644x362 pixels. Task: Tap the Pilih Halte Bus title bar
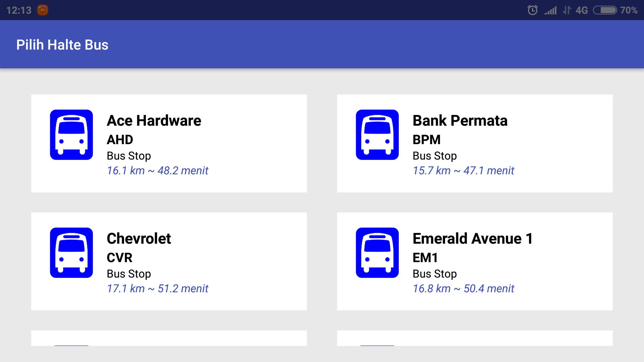tap(63, 44)
